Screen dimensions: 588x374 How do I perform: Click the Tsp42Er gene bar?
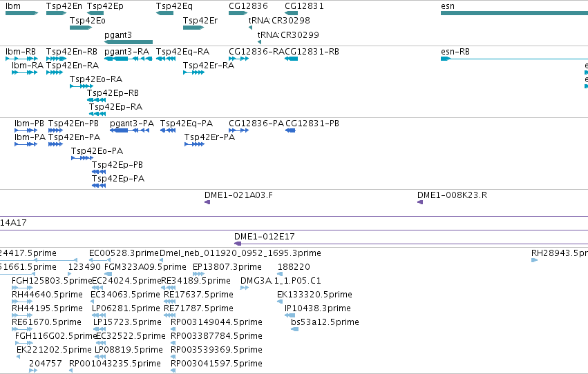pyautogui.click(x=193, y=28)
